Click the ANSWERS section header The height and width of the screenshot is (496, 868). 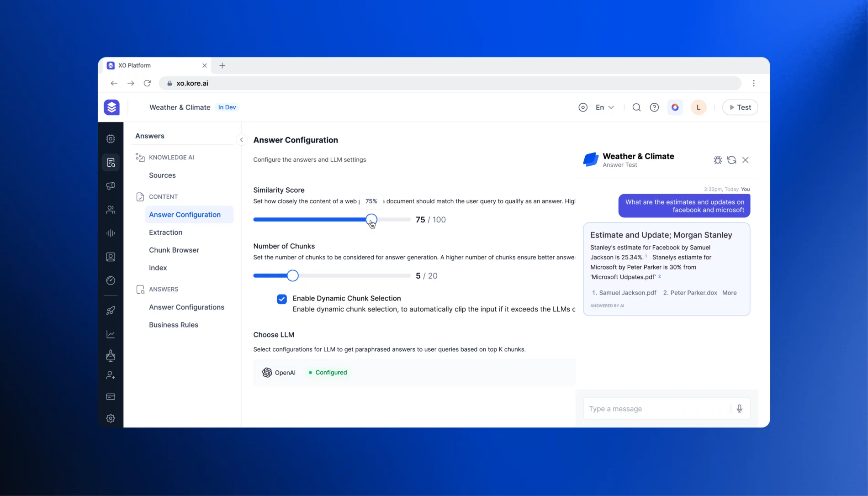coord(164,290)
